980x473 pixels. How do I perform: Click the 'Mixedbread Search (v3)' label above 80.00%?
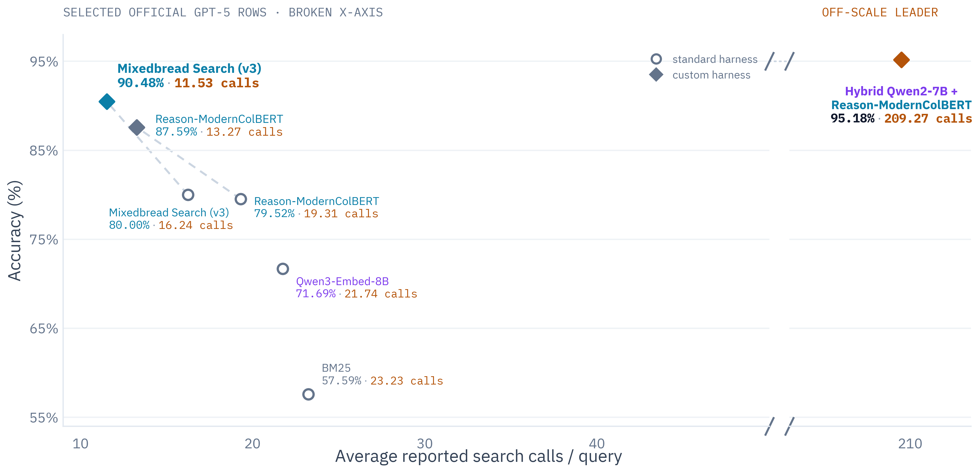pyautogui.click(x=169, y=213)
